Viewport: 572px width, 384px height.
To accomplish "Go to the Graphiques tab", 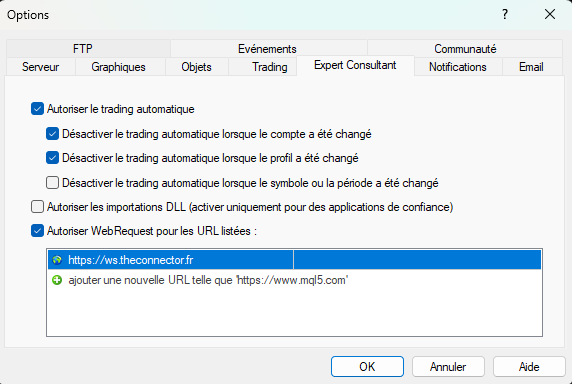I will tap(120, 67).
